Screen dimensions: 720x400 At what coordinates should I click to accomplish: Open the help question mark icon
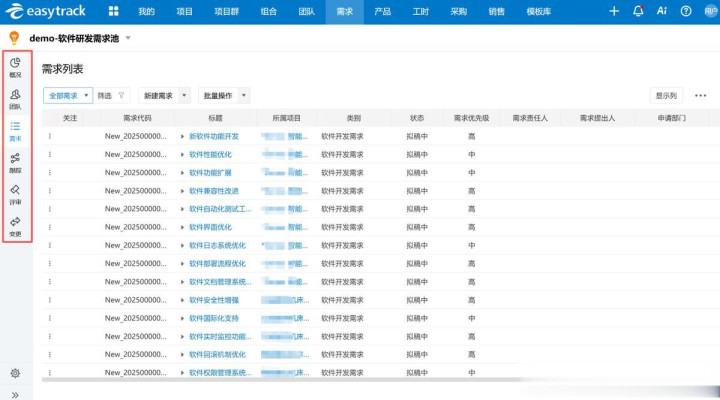click(x=686, y=11)
